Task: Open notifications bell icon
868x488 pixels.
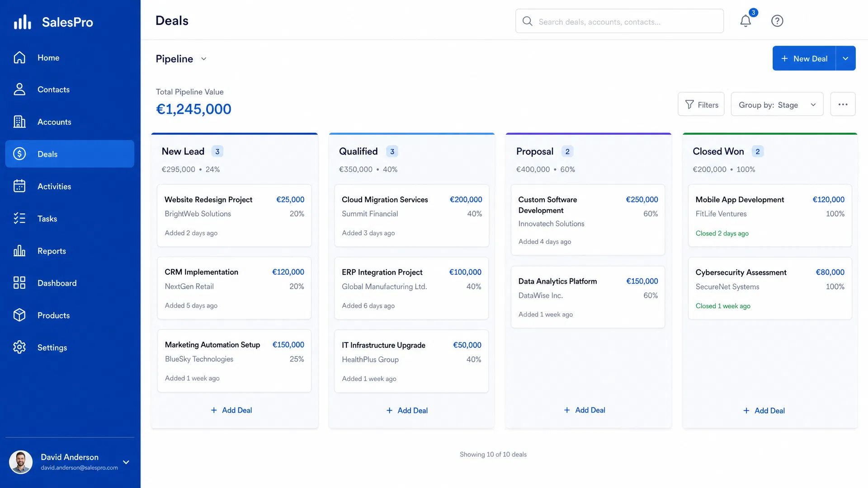Action: point(745,21)
